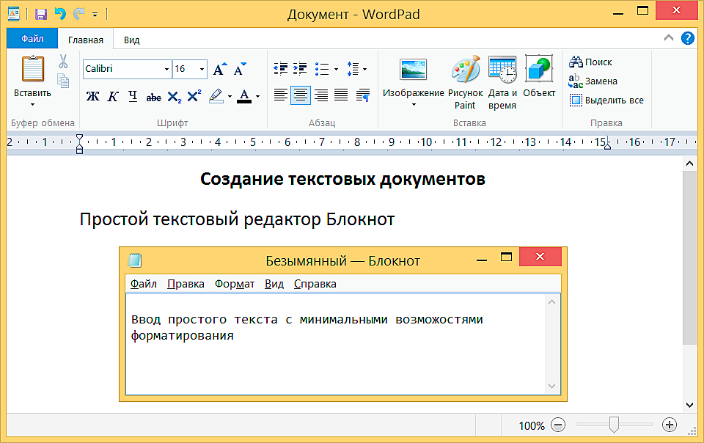704x443 pixels.
Task: Switch to the Главная ribbon tab
Action: point(86,40)
